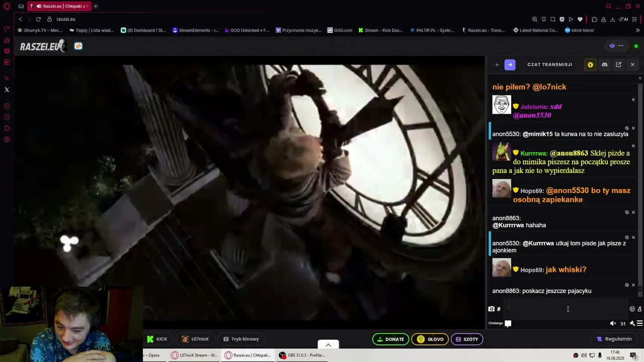Toggle the Chatango chat sound mute icon
Screen dimensions: 644x362
click(613, 324)
